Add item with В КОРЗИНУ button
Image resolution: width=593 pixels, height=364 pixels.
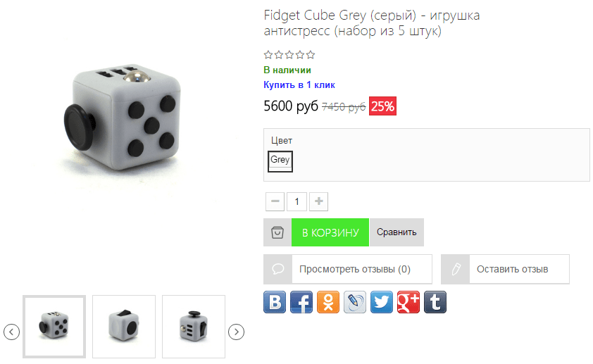click(x=330, y=232)
